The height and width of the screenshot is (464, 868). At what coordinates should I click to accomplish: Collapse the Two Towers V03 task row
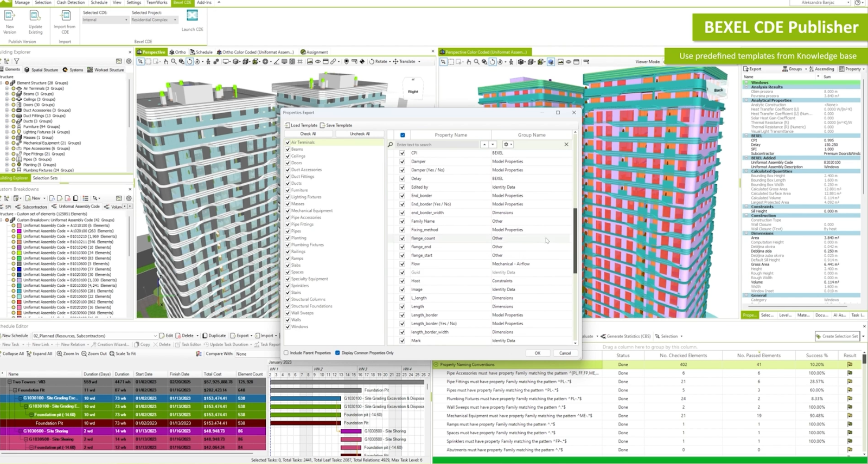click(10, 382)
